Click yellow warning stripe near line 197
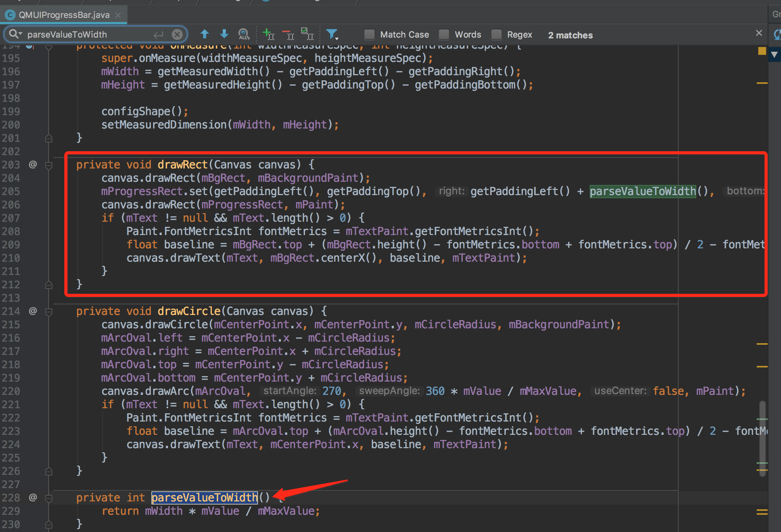The image size is (781, 532). pos(762,83)
